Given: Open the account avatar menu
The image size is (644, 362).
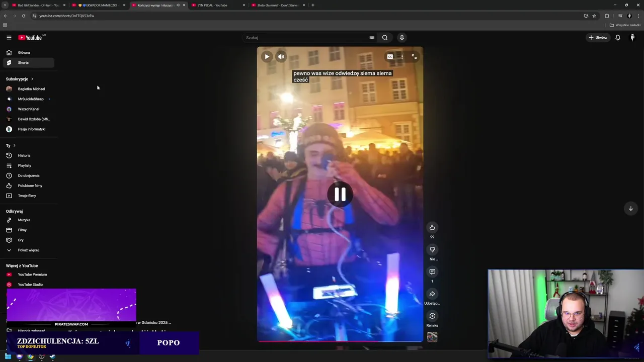Looking at the screenshot, I should coord(632,38).
